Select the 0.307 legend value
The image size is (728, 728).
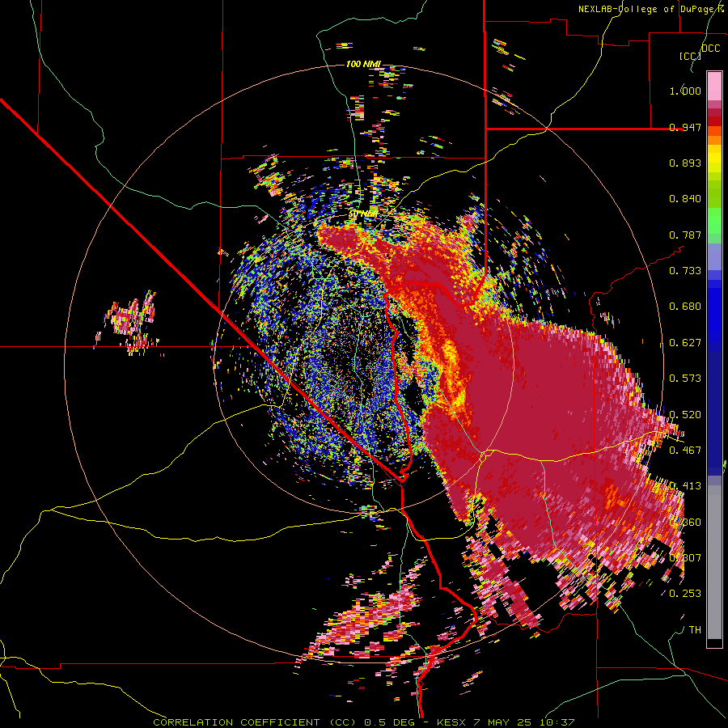point(685,557)
